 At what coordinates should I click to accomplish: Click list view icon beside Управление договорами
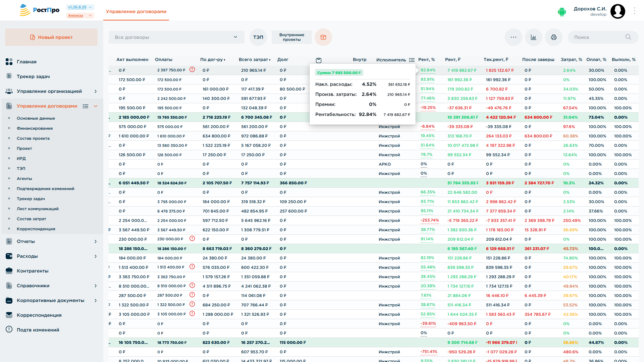(x=86, y=106)
